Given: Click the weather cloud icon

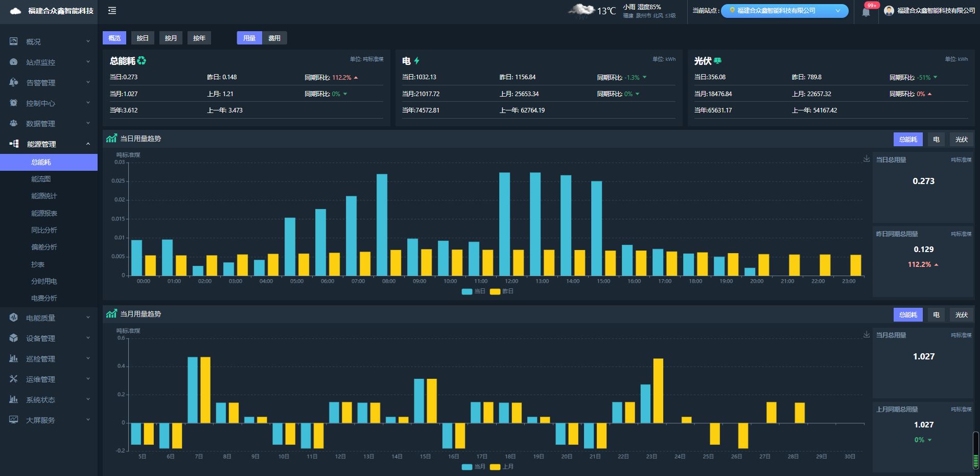Looking at the screenshot, I should [581, 10].
